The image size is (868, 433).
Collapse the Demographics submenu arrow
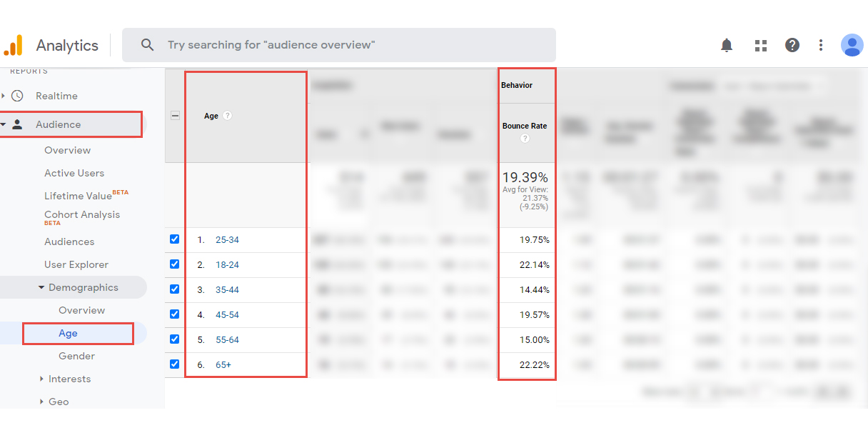click(41, 287)
